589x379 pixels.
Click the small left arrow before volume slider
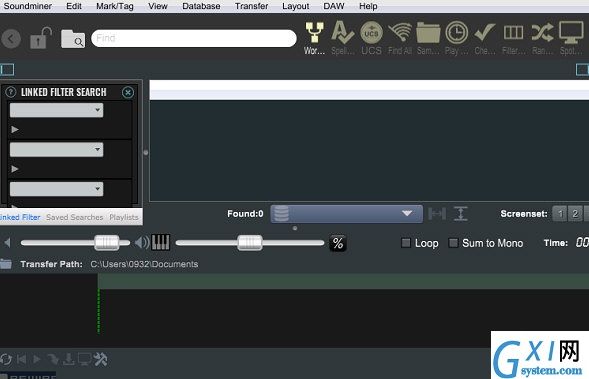[x=7, y=243]
